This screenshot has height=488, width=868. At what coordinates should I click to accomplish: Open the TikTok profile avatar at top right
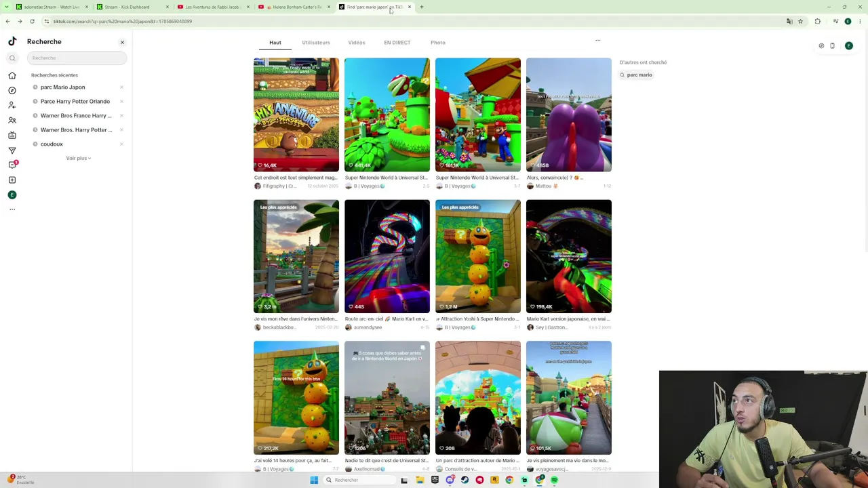(848, 46)
